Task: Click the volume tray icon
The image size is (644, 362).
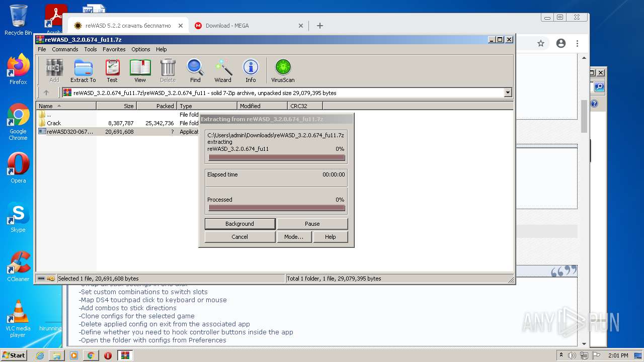Action: [x=572, y=355]
